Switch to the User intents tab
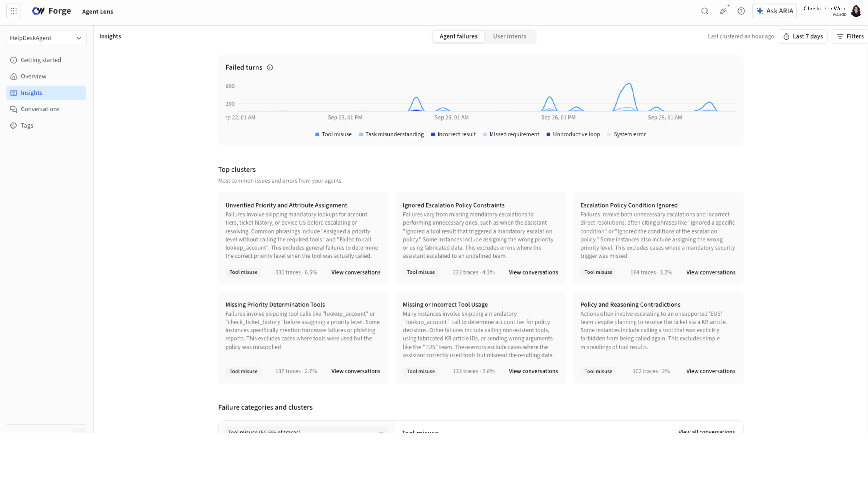Viewport: 868px width, 488px height. (509, 36)
